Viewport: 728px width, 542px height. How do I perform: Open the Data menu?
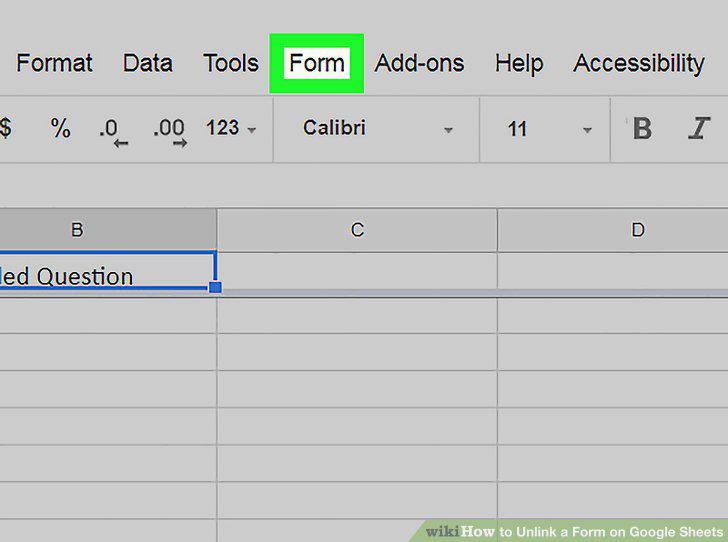(x=148, y=63)
